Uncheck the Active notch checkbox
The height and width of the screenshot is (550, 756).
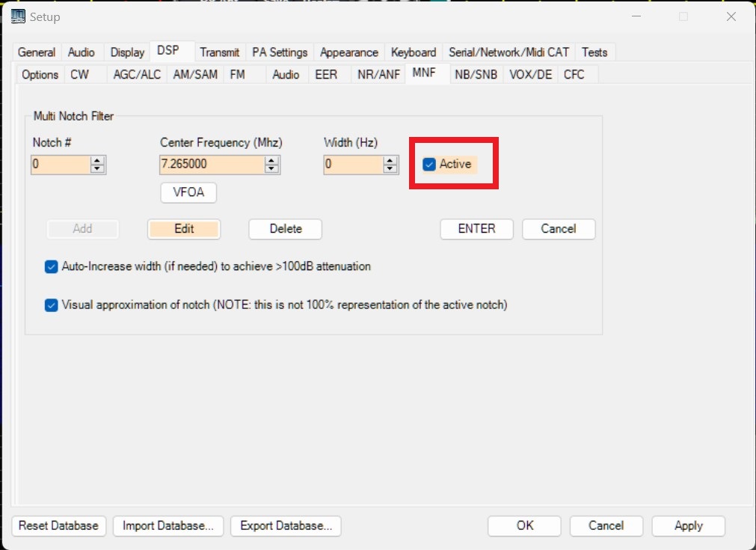[429, 165]
